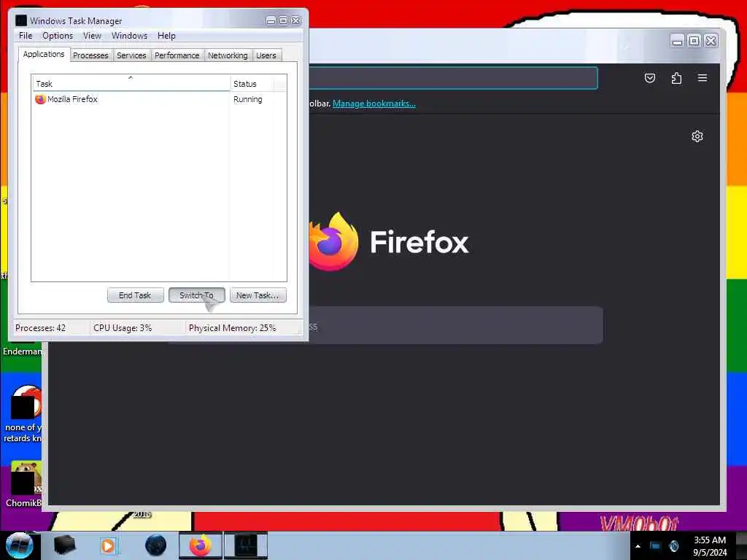The height and width of the screenshot is (560, 747).
Task: Sort by the Task column header
Action: coord(131,83)
